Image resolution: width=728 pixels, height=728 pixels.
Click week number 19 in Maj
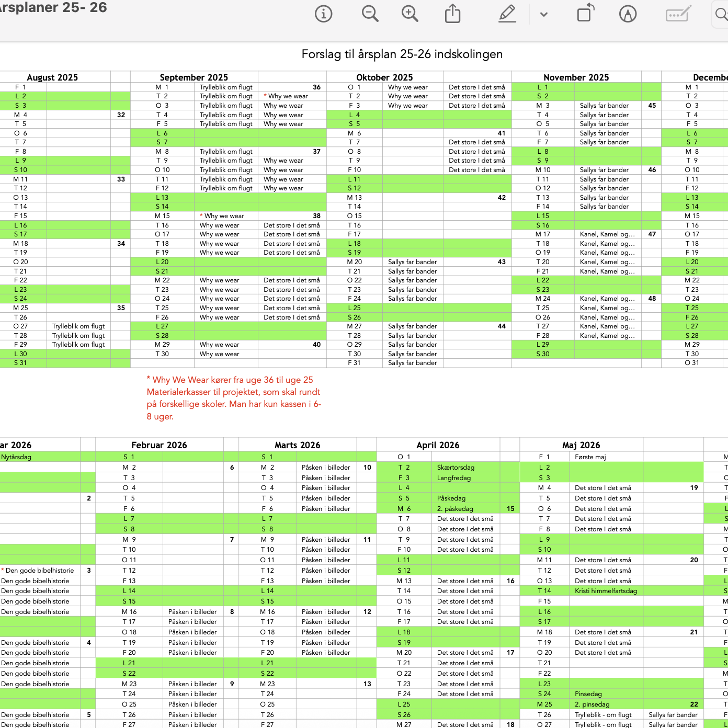(x=694, y=488)
